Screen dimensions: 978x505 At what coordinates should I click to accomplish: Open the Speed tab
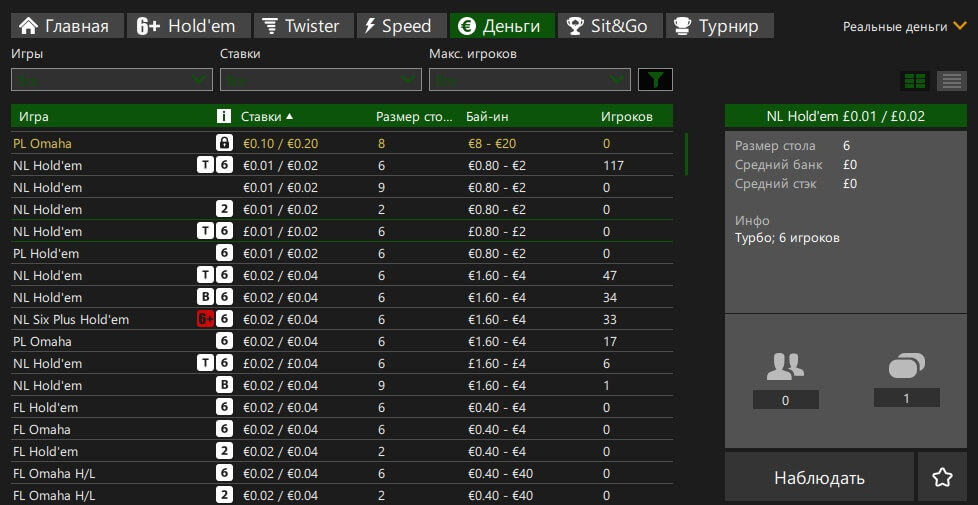(402, 26)
